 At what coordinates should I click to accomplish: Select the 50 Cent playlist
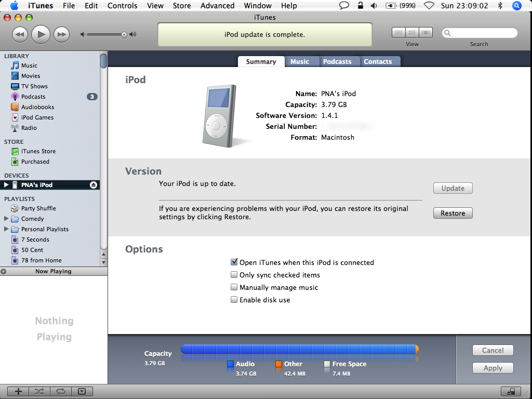[x=32, y=250]
